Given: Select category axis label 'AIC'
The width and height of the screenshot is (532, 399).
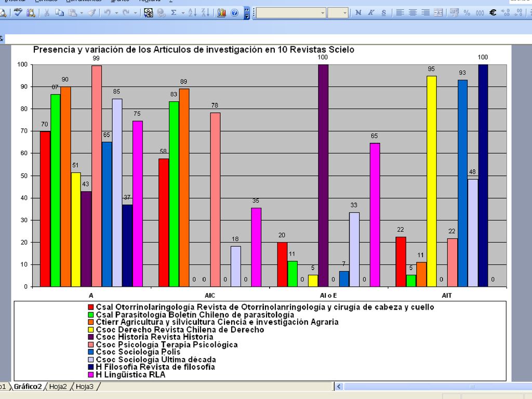Looking at the screenshot, I should point(210,296).
